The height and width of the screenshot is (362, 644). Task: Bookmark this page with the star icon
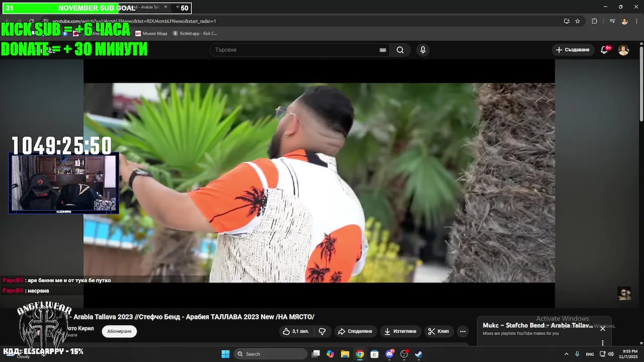pos(578,21)
